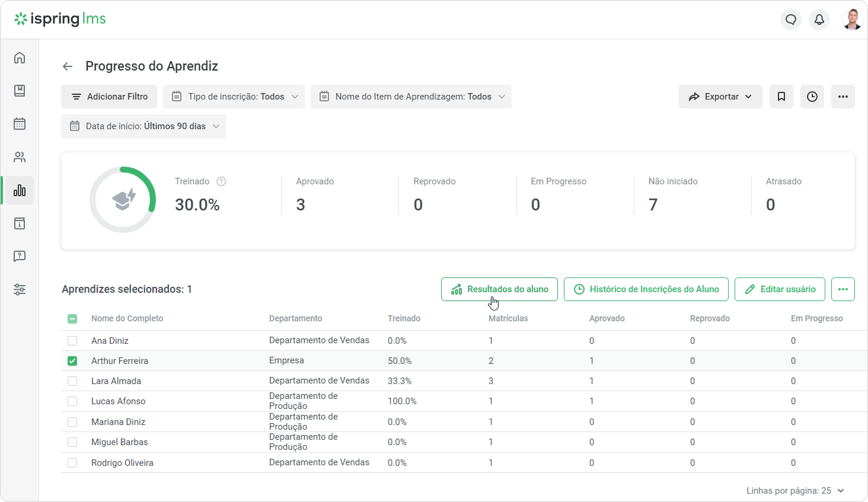Change the Linhas por página dropdown
868x502 pixels.
coord(794,491)
